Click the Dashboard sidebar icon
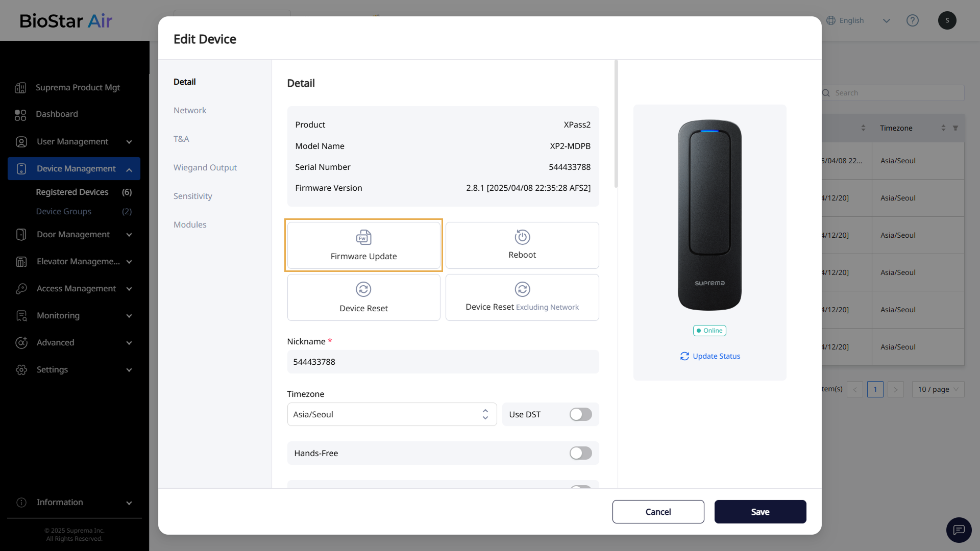 [x=20, y=115]
